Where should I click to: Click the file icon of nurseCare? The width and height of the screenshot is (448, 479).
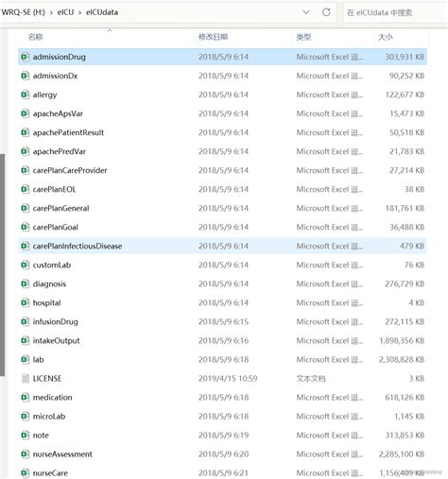click(x=25, y=473)
